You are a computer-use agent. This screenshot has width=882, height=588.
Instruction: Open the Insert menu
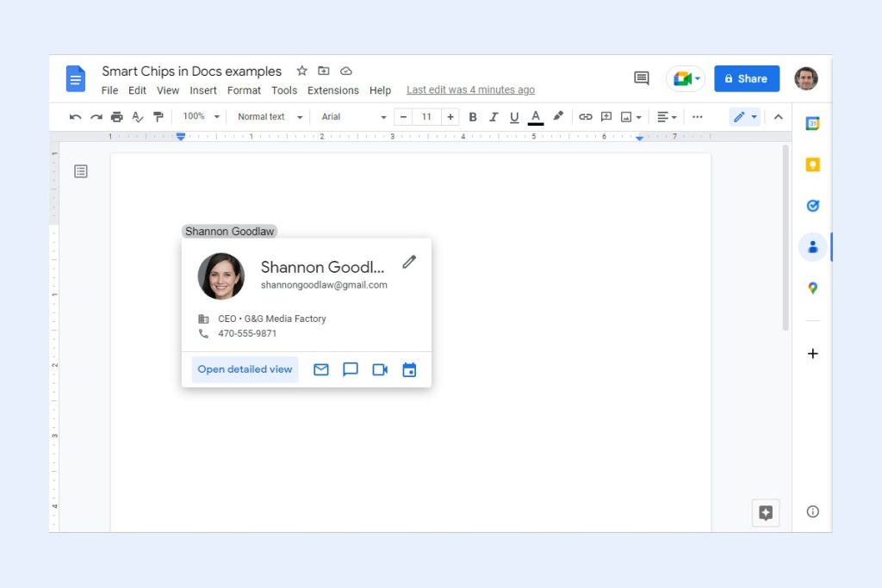(203, 90)
